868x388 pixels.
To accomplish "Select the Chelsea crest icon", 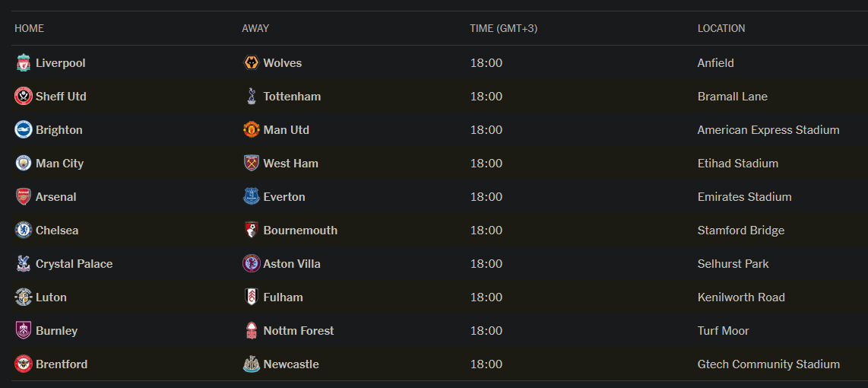I will click(x=24, y=230).
